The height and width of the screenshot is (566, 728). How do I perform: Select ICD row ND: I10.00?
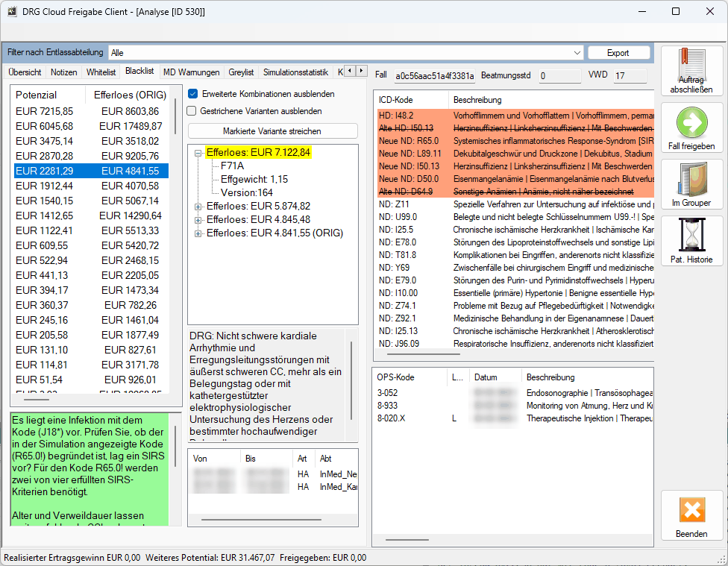pyautogui.click(x=515, y=293)
